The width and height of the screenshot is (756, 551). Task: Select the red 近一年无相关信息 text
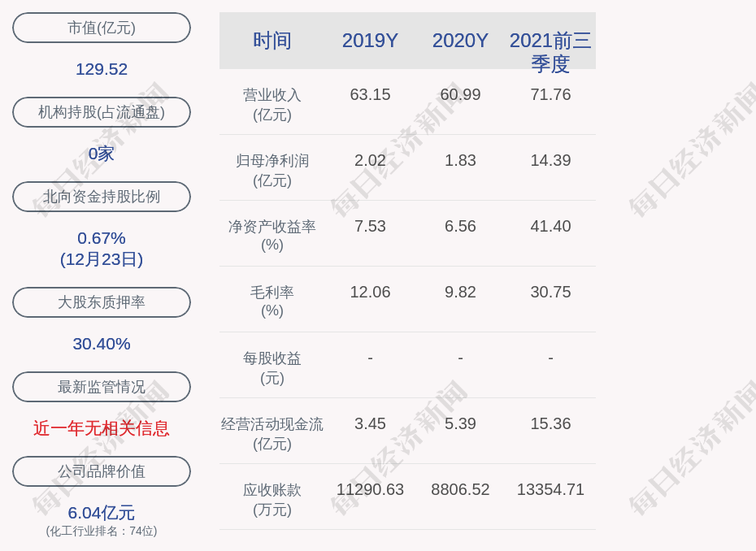coord(102,428)
